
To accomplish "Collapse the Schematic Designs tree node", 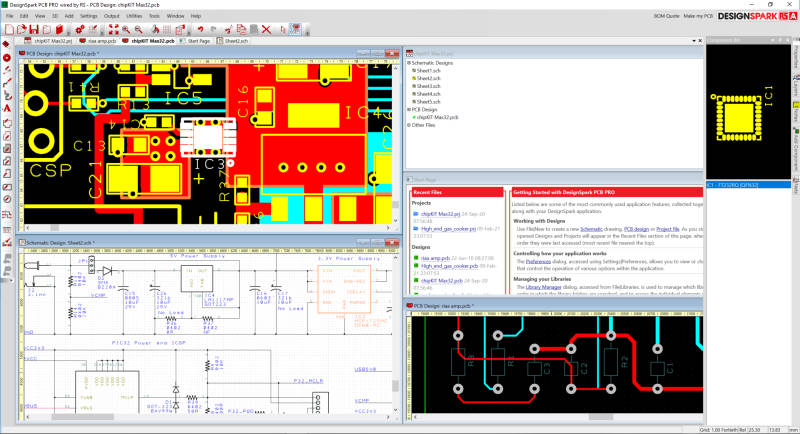I will tap(408, 62).
